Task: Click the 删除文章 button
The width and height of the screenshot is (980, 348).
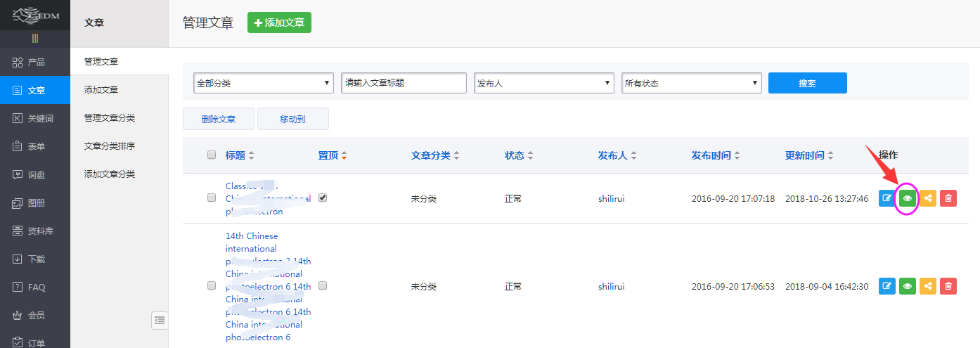Action: [219, 120]
